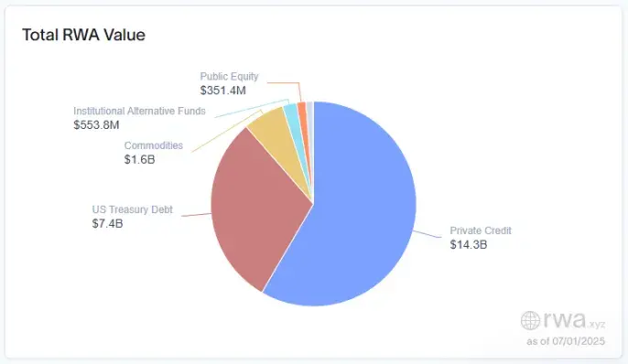The image size is (628, 364).
Task: Click the $351.4M value text
Action: pos(222,90)
